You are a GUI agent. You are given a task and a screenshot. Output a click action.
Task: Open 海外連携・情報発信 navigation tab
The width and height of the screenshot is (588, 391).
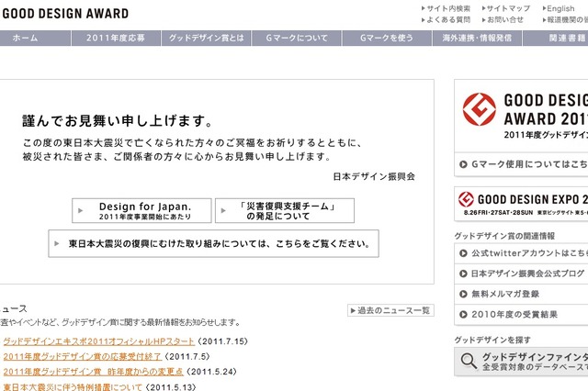(x=477, y=38)
